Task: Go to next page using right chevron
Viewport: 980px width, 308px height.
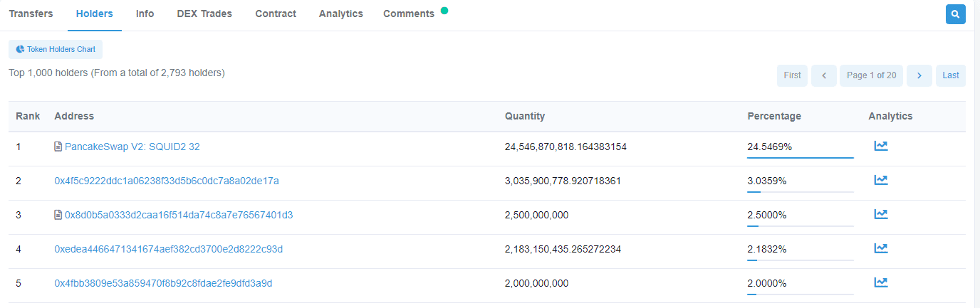Action: tap(919, 75)
